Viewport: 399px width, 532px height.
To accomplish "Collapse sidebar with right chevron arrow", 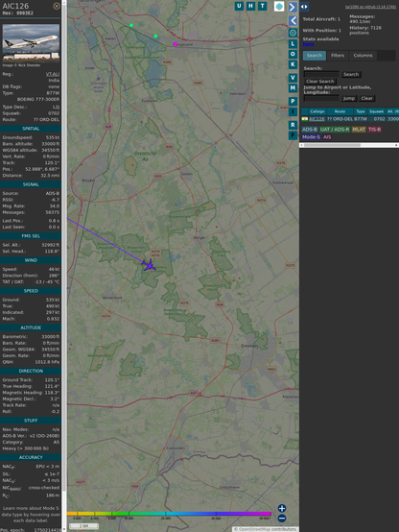I will coord(293,7).
